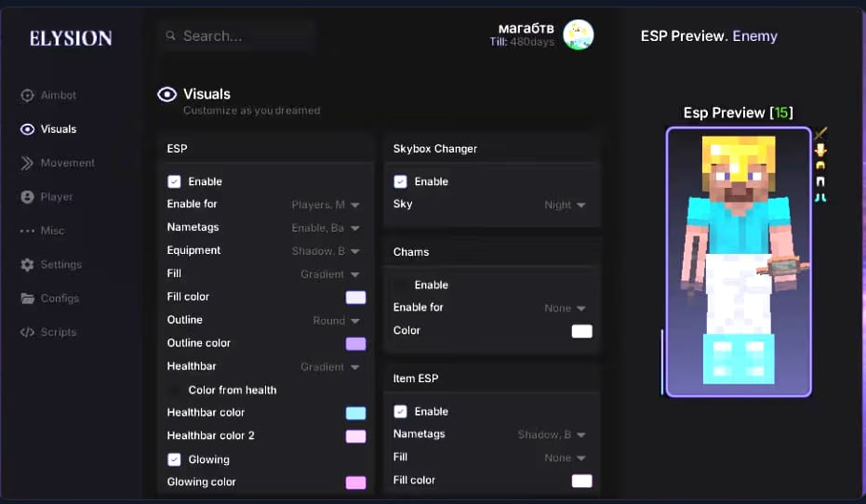866x504 pixels.
Task: Click the ESP preview character thumbnail
Action: pyautogui.click(x=739, y=261)
